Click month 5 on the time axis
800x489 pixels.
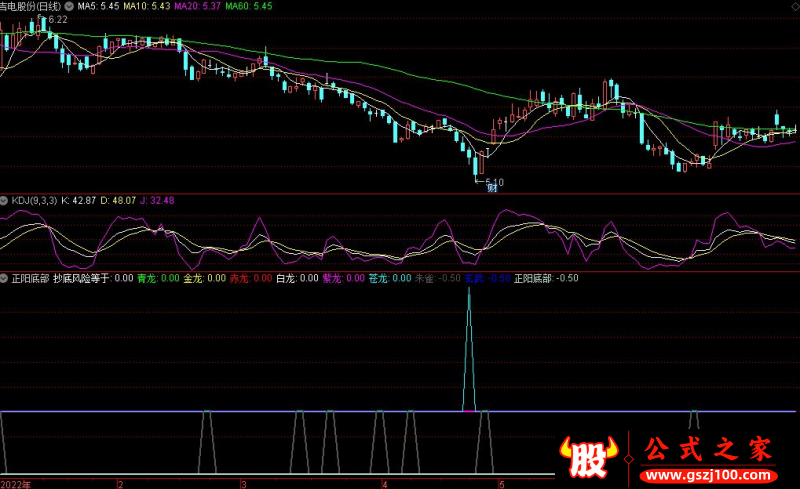[503, 483]
